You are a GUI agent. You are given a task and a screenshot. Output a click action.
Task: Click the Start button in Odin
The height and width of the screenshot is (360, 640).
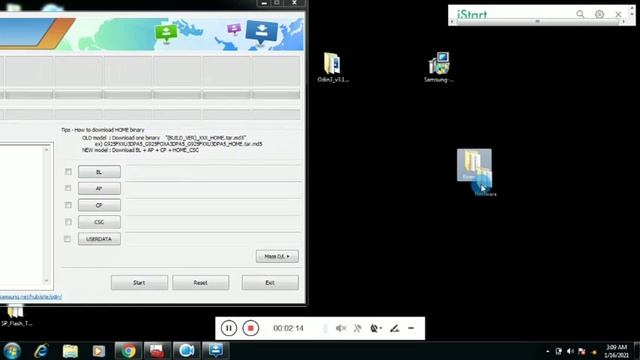coord(139,282)
